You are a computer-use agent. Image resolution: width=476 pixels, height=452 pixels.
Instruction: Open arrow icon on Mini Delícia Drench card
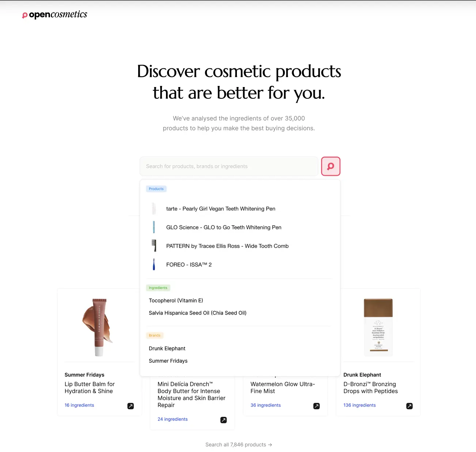pyautogui.click(x=223, y=420)
